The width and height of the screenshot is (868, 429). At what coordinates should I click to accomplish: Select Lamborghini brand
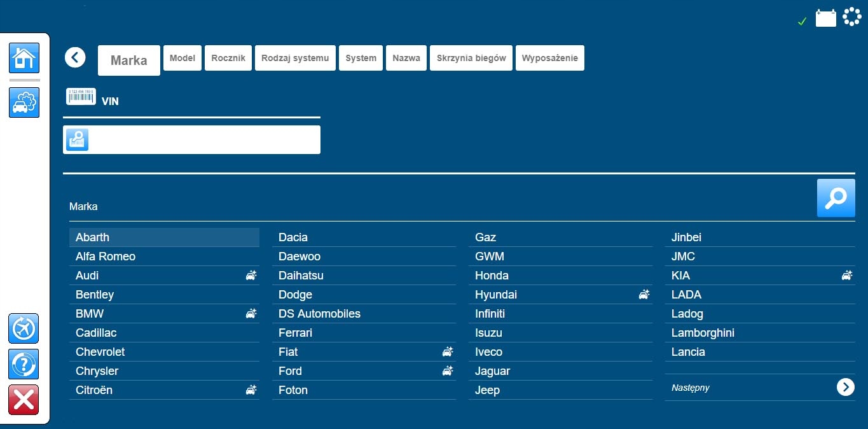click(760, 333)
